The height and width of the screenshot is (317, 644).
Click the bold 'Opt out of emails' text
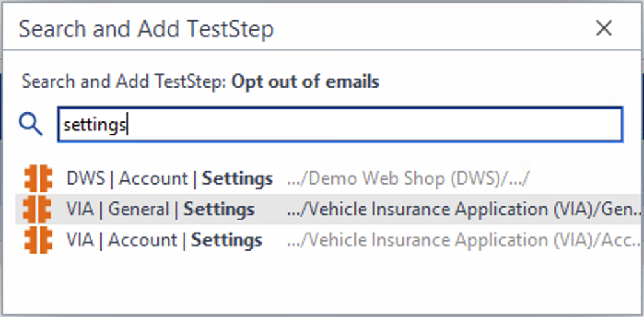pyautogui.click(x=305, y=82)
